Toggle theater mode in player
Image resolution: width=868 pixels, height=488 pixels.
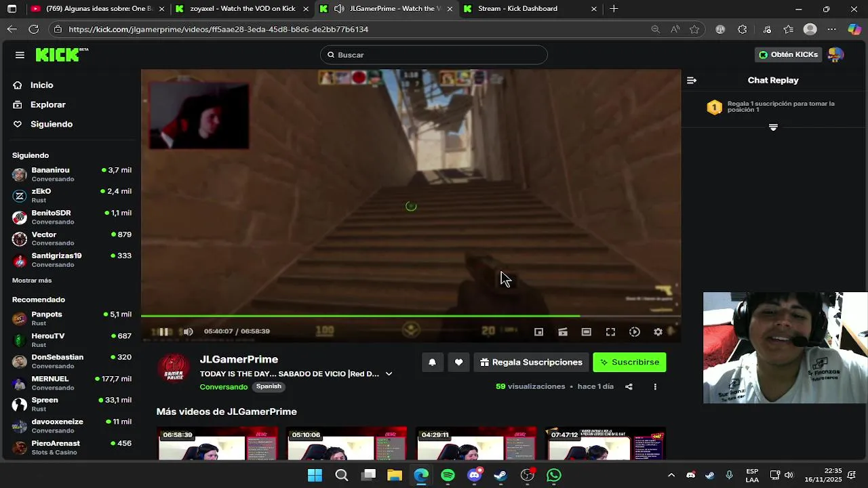[x=587, y=332]
